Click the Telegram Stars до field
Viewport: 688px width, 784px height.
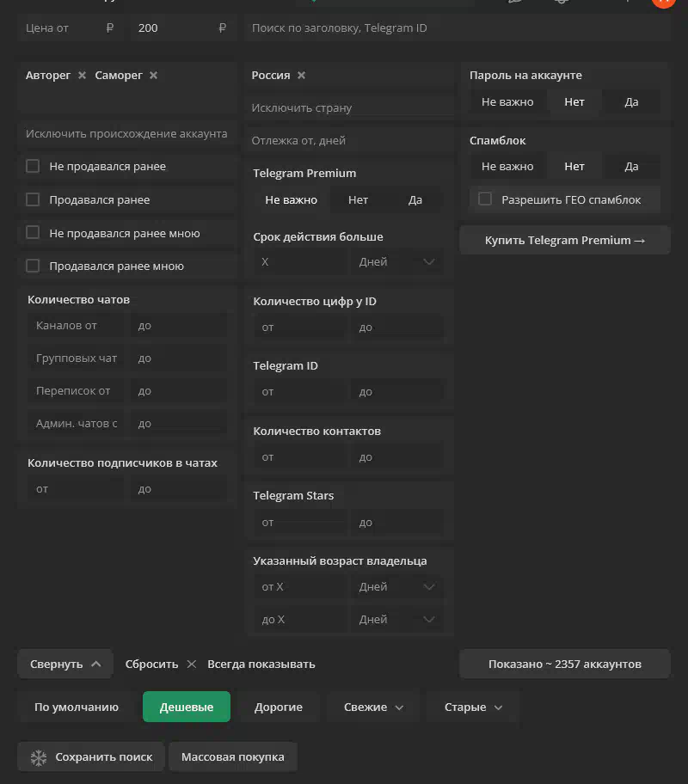click(x=396, y=523)
